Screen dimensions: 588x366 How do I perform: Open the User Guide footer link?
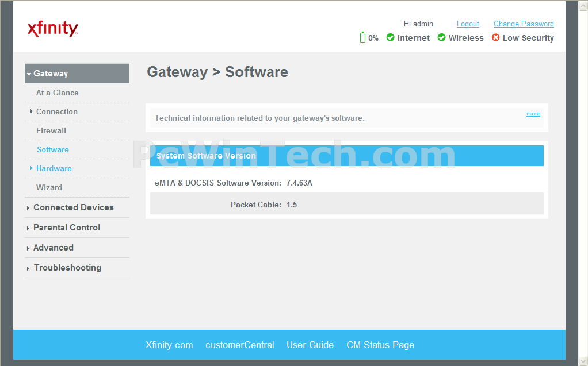[310, 345]
